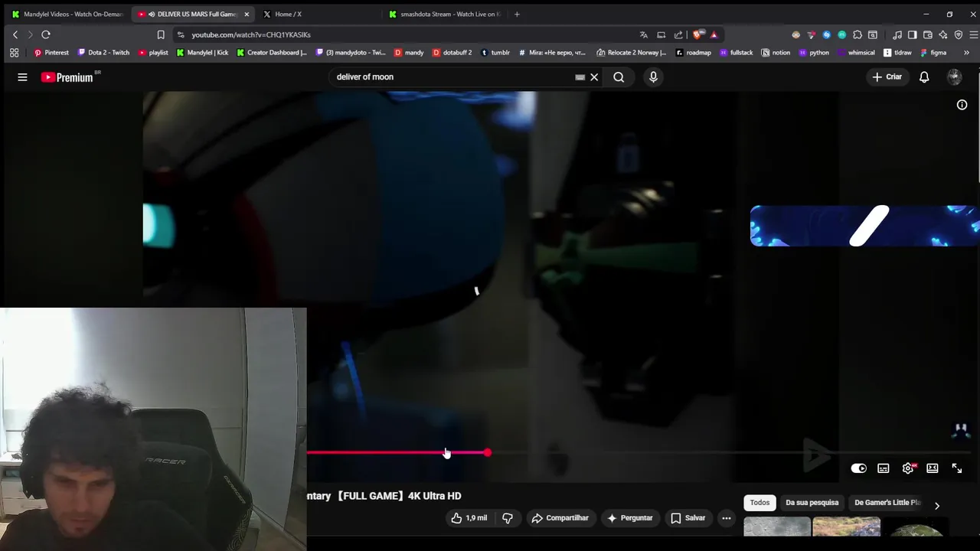The width and height of the screenshot is (980, 551).
Task: Dislike the video
Action: [x=508, y=518]
